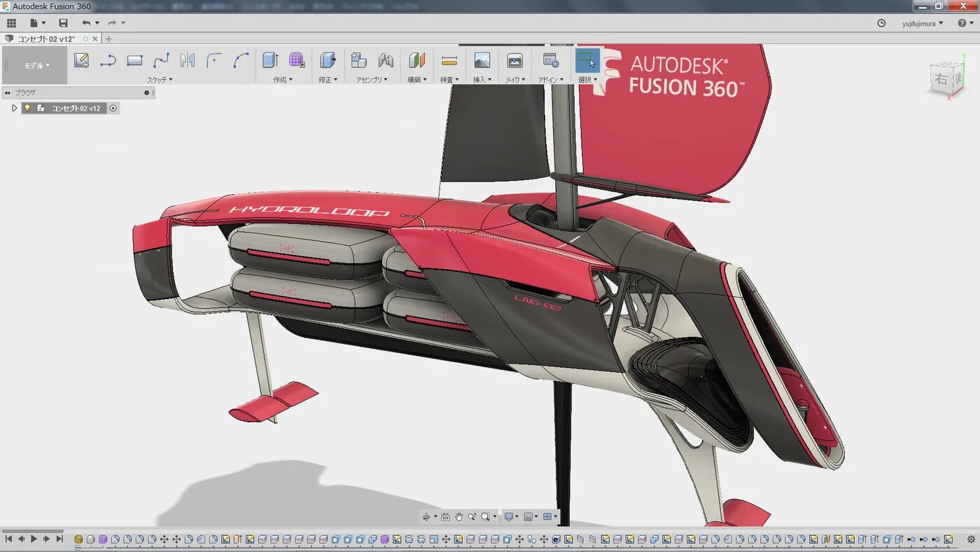Jump to timeline end
The image size is (980, 552).
tap(59, 539)
